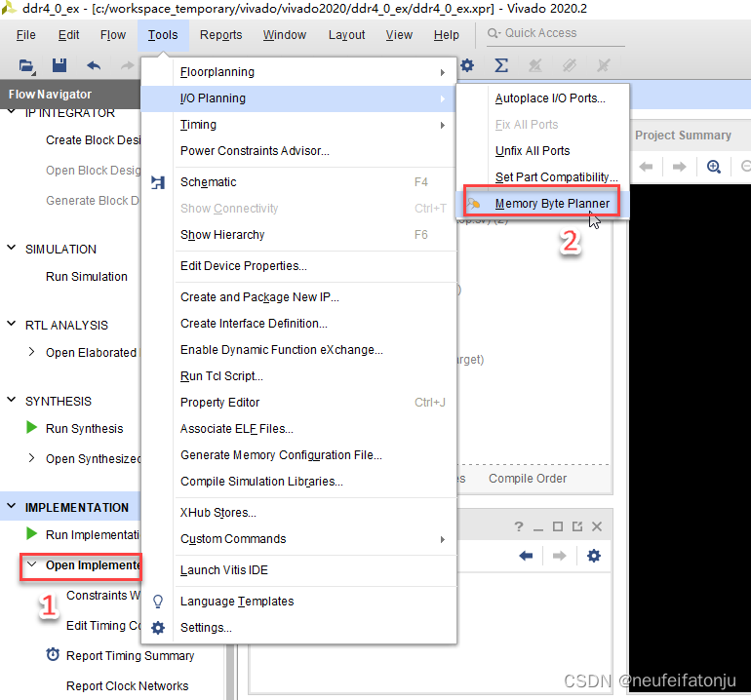Image resolution: width=751 pixels, height=700 pixels.
Task: Open the Window menu
Action: (x=285, y=35)
